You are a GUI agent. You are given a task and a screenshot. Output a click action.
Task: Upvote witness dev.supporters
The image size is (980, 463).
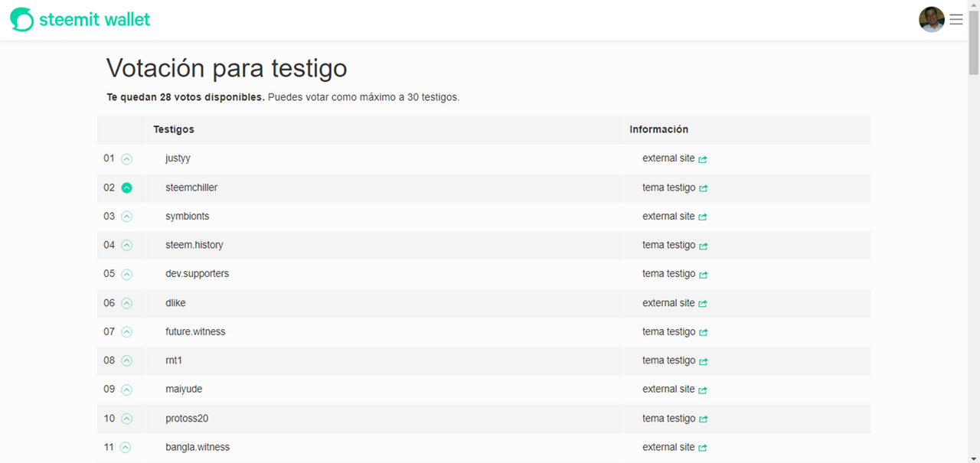127,274
